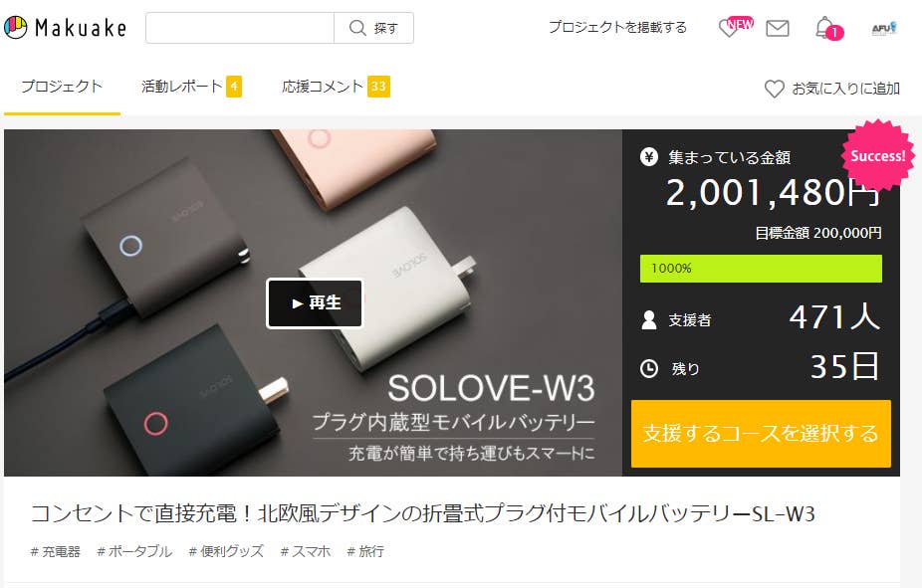Open the mail envelope icon
The image size is (922, 588).
click(x=778, y=28)
